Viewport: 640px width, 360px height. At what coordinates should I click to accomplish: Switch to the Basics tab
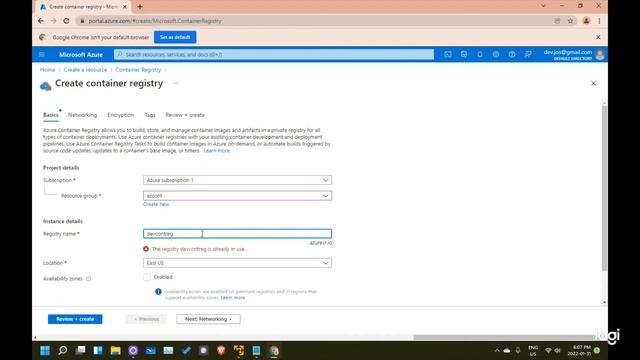click(x=51, y=115)
